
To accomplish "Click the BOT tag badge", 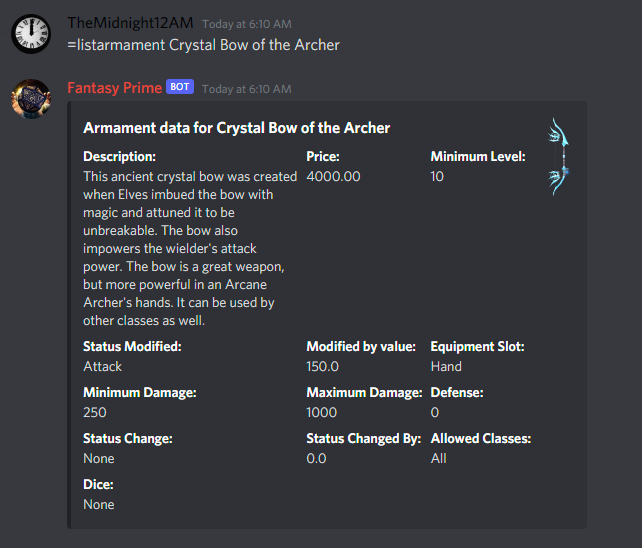I will 180,88.
